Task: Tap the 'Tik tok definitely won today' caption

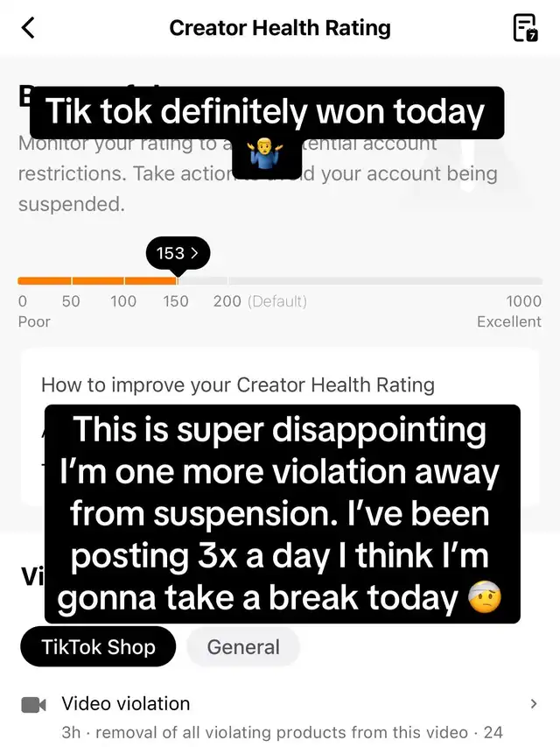Action: [x=267, y=112]
